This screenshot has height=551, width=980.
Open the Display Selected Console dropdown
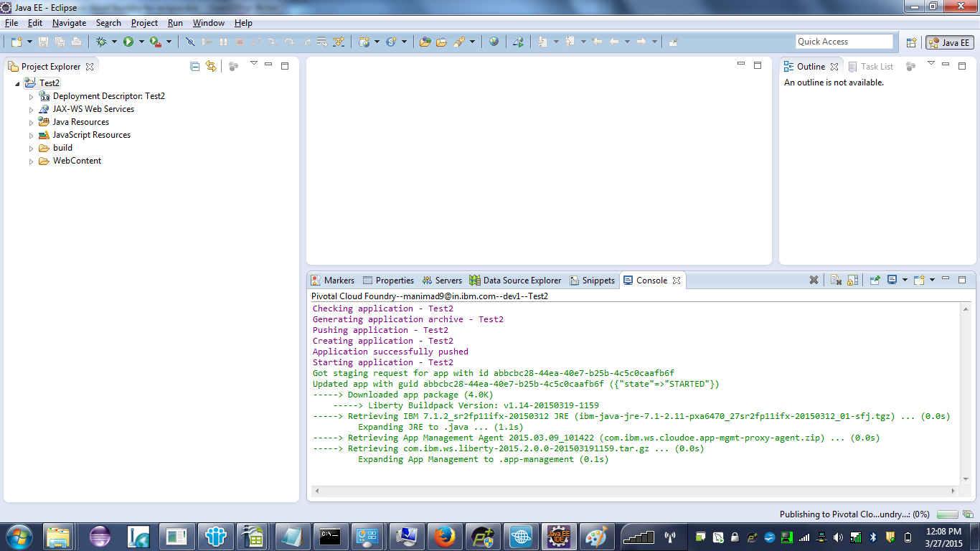(x=907, y=280)
